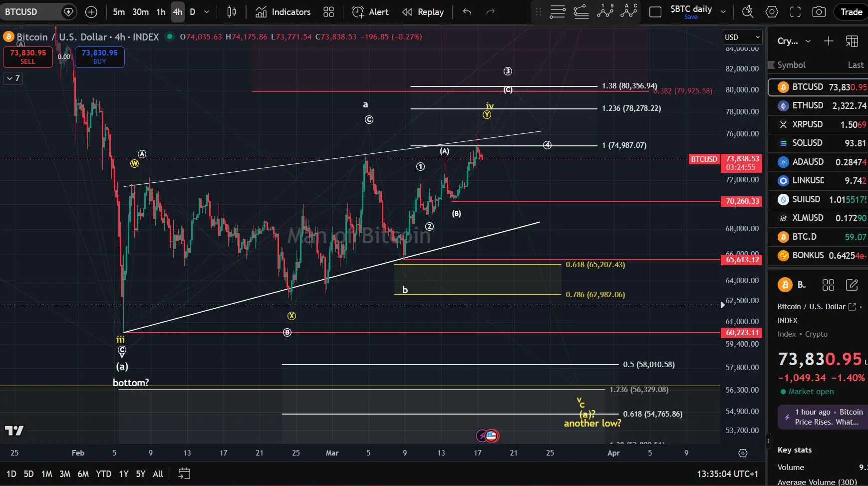Enter fullscreen mode
The width and height of the screenshot is (868, 486).
point(795,11)
